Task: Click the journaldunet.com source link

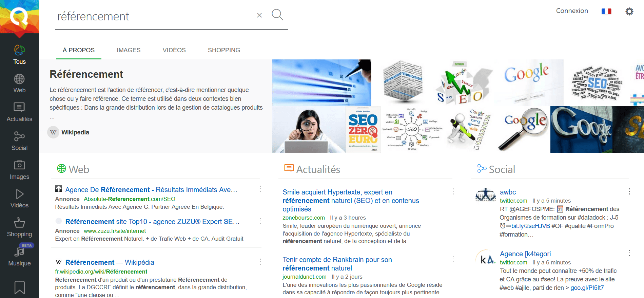Action: pos(304,277)
